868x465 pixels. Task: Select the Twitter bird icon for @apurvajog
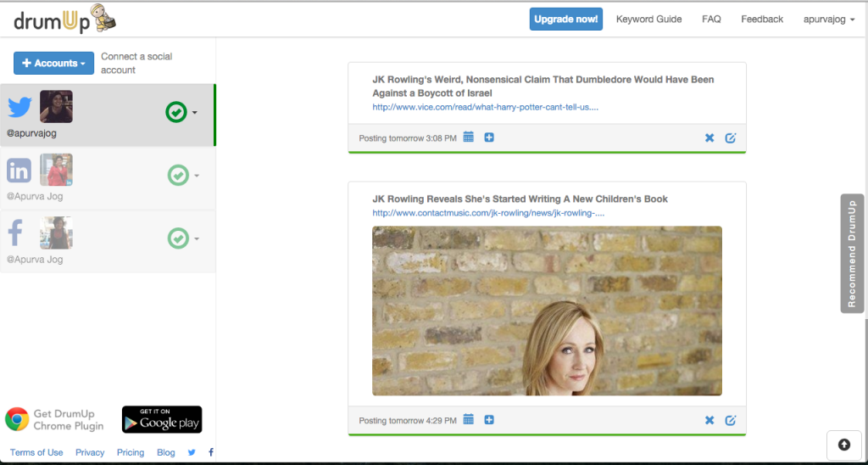[x=20, y=106]
